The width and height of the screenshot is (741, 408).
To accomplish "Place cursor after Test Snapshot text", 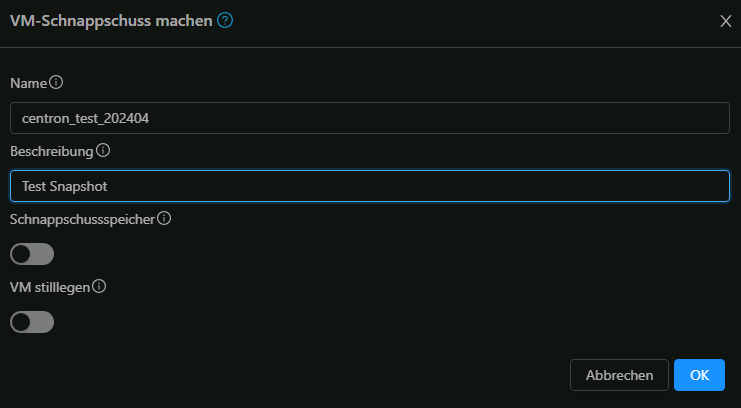I will coord(120,186).
